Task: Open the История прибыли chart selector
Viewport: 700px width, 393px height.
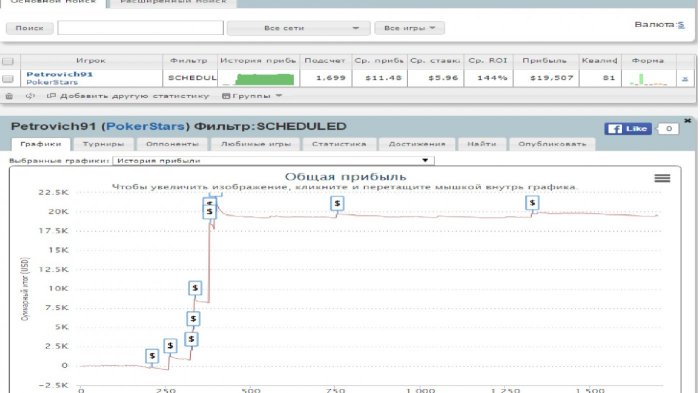Action: point(273,160)
